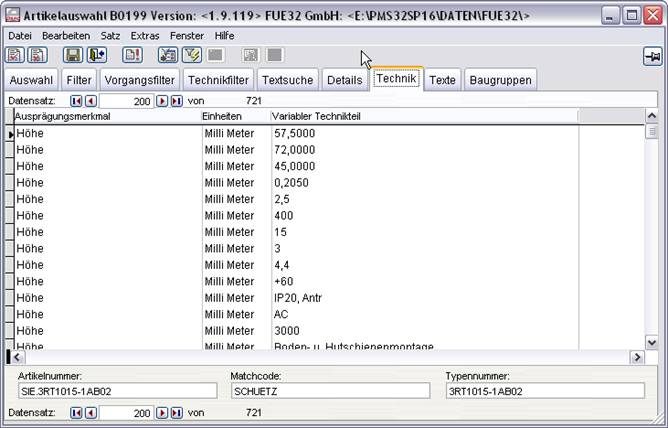Click the red exclamation mark document icon
This screenshot has width=668, height=428.
pos(132,55)
